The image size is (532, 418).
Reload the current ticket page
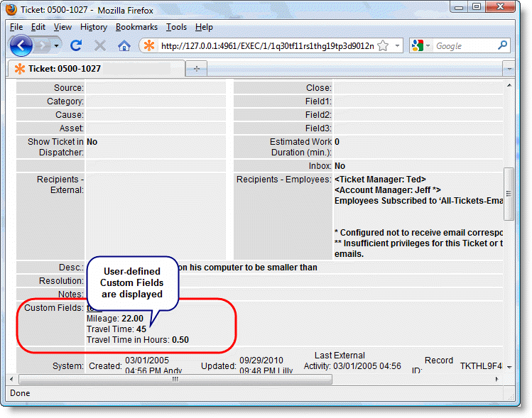pyautogui.click(x=76, y=45)
